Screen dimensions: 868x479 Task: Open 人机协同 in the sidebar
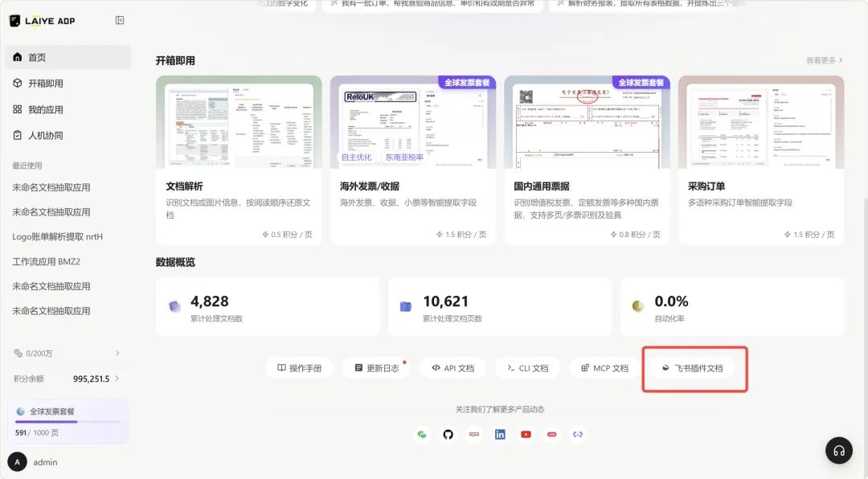[x=68, y=135]
